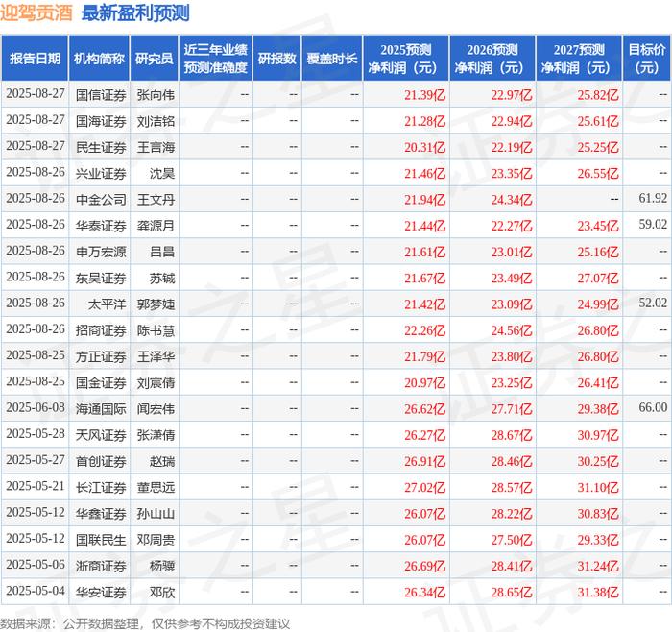Click analyst name 刘洁铭
The image size is (672, 632).
pos(156,121)
